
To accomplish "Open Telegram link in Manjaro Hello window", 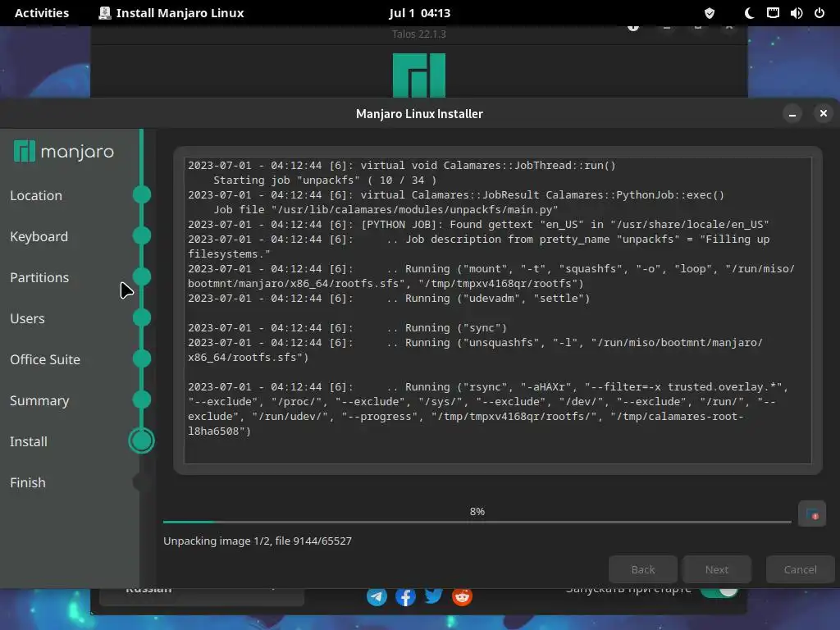I will (x=377, y=596).
